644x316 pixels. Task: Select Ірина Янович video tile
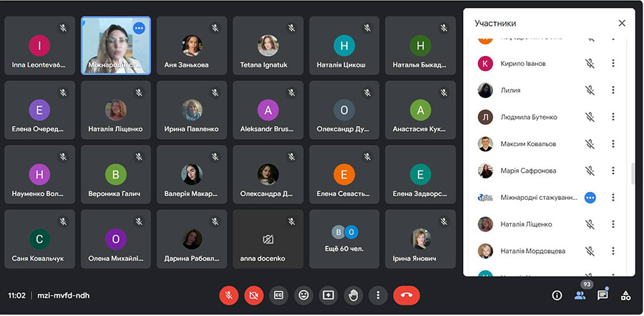[x=420, y=239]
